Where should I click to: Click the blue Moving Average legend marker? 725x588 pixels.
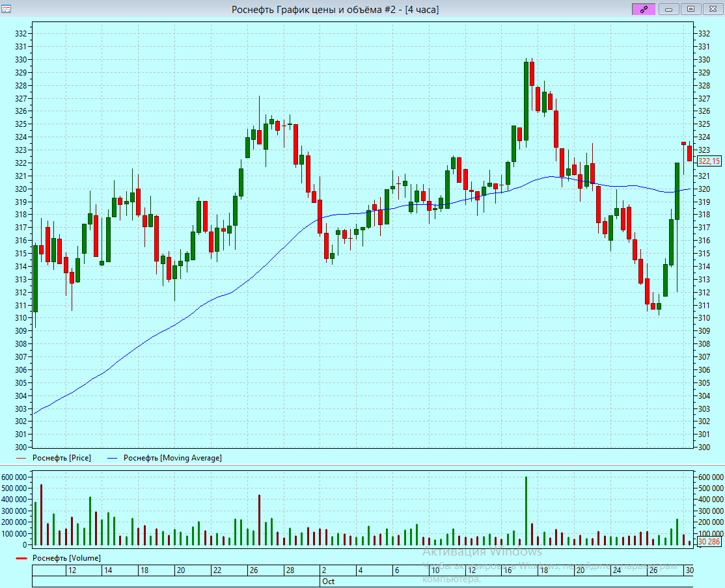(x=113, y=458)
